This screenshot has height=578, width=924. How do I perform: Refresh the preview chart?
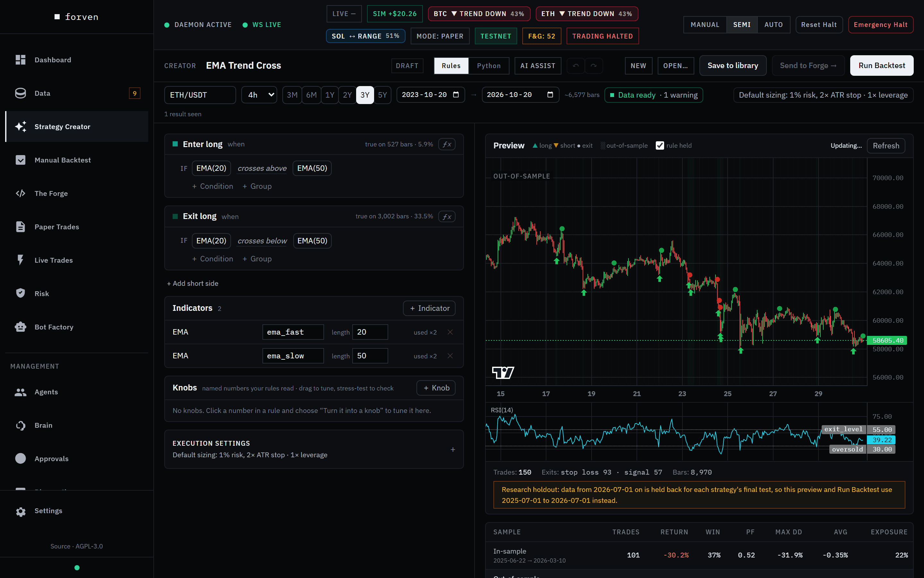(x=886, y=146)
